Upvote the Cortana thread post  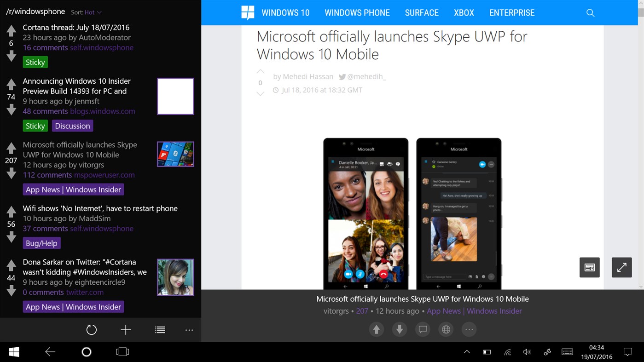click(x=11, y=31)
